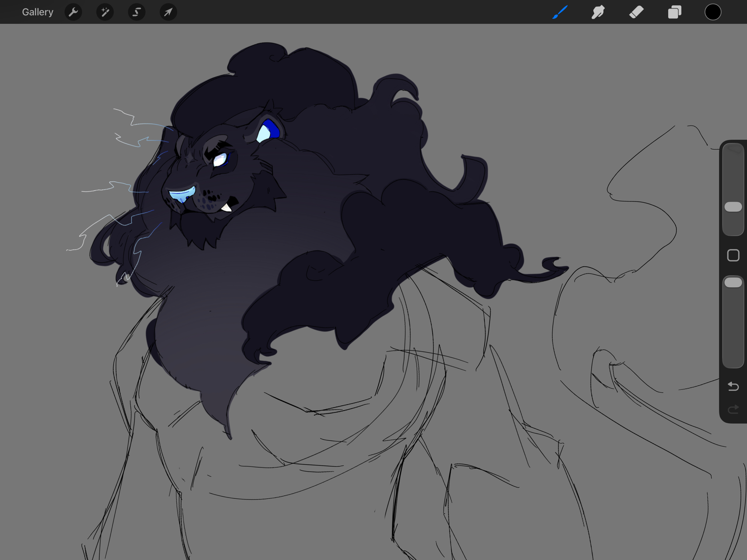Tap the lion's light blue nose

point(182,194)
